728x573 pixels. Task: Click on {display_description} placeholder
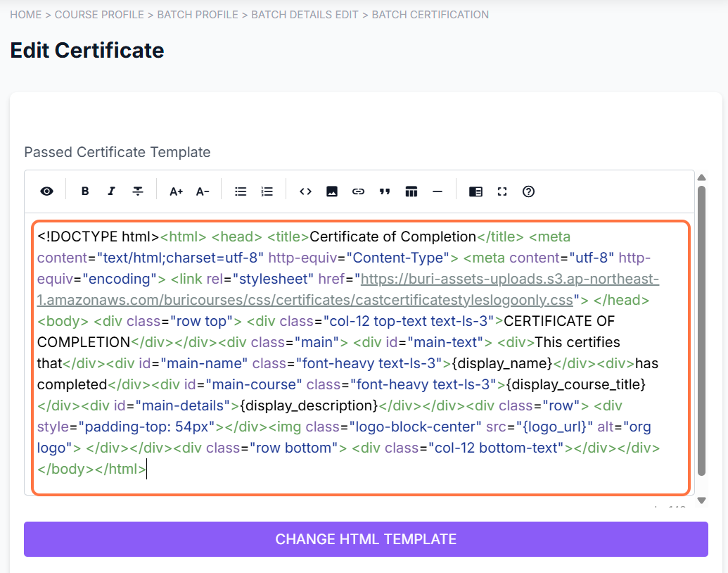(309, 405)
